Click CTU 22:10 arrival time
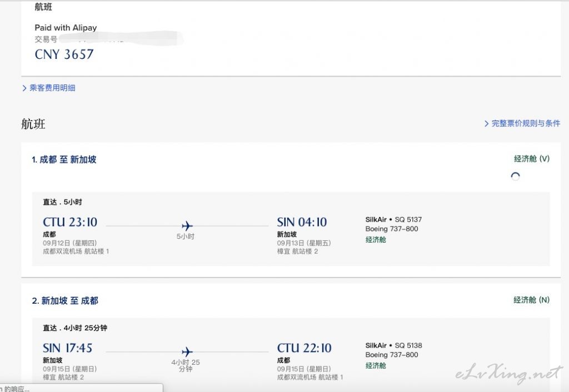This screenshot has height=392, width=569. 304,348
